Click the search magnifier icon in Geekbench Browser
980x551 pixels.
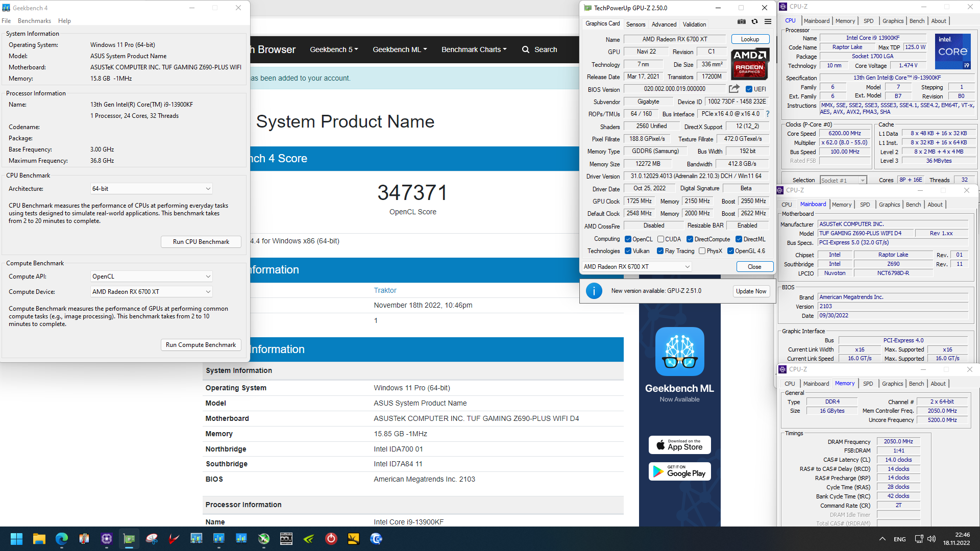[x=526, y=49]
